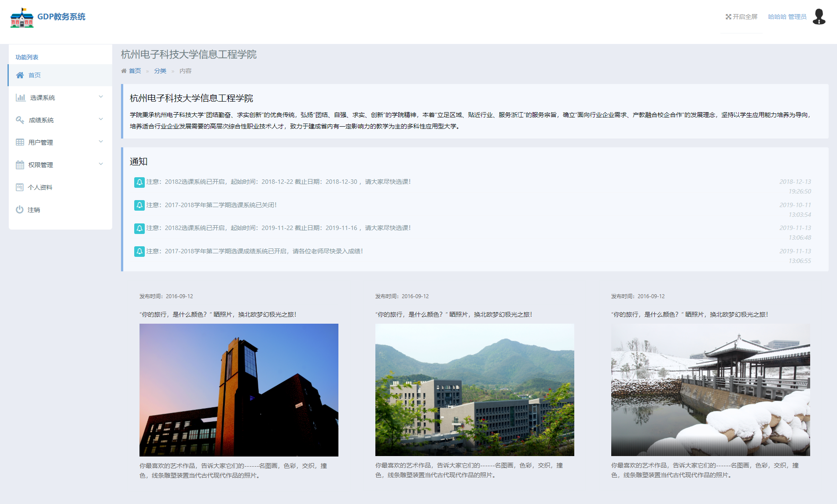Click bell icon for 2018-12-22 选课 notice
Viewport: 837px width, 504px height.
tap(139, 182)
